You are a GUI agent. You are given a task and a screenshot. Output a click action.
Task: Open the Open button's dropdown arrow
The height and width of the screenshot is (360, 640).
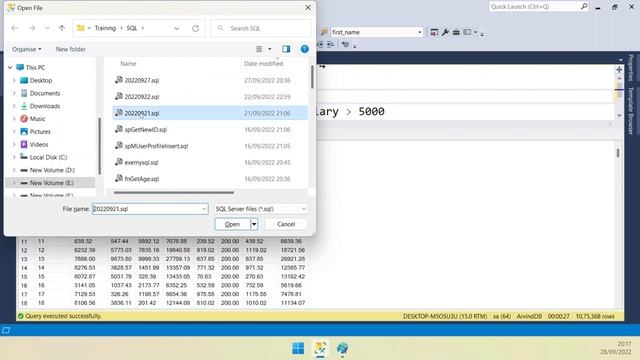(x=254, y=224)
